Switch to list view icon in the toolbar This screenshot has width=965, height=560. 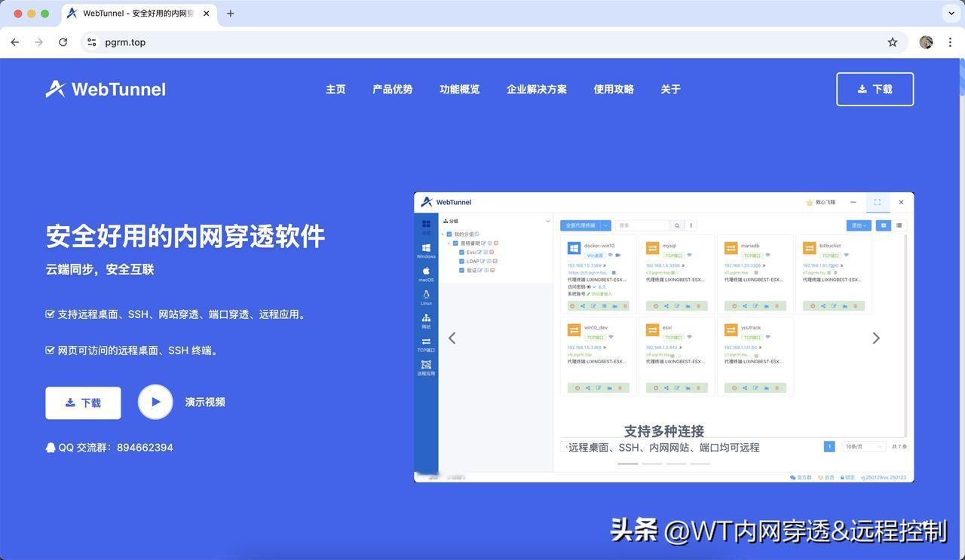pyautogui.click(x=899, y=225)
